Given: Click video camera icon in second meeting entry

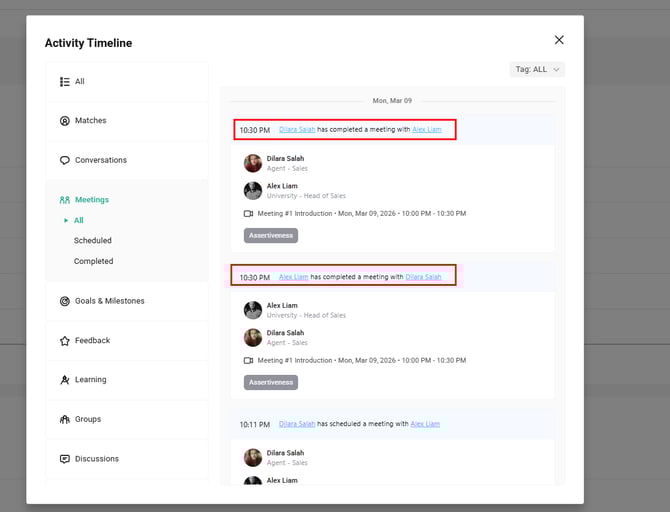Looking at the screenshot, I should tap(249, 360).
